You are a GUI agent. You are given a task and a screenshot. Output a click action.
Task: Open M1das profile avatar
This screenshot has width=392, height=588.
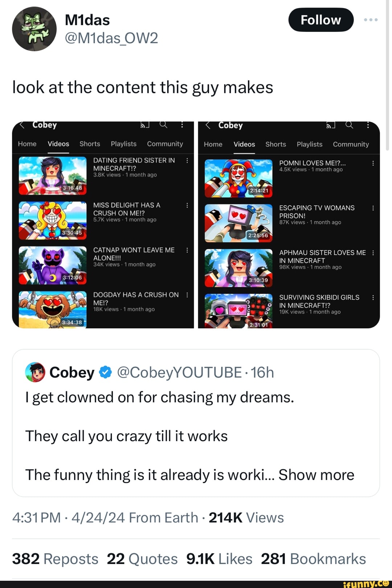(34, 29)
